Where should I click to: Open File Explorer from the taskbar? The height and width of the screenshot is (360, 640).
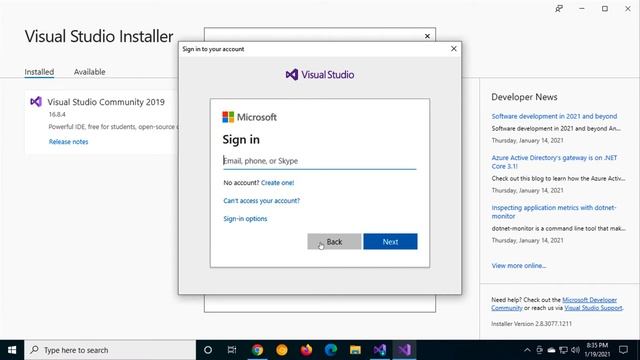[x=355, y=350]
